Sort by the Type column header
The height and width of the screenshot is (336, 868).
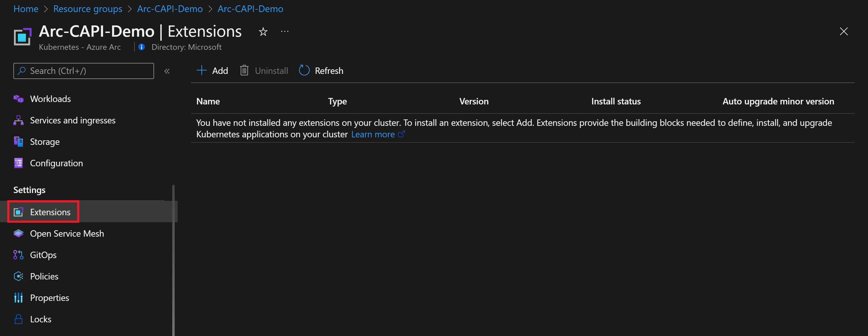tap(337, 101)
